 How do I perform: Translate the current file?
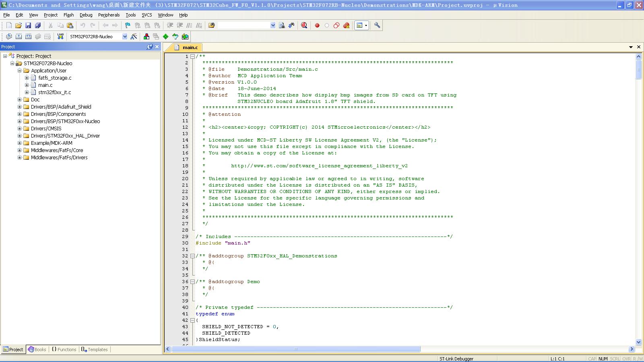point(9,37)
